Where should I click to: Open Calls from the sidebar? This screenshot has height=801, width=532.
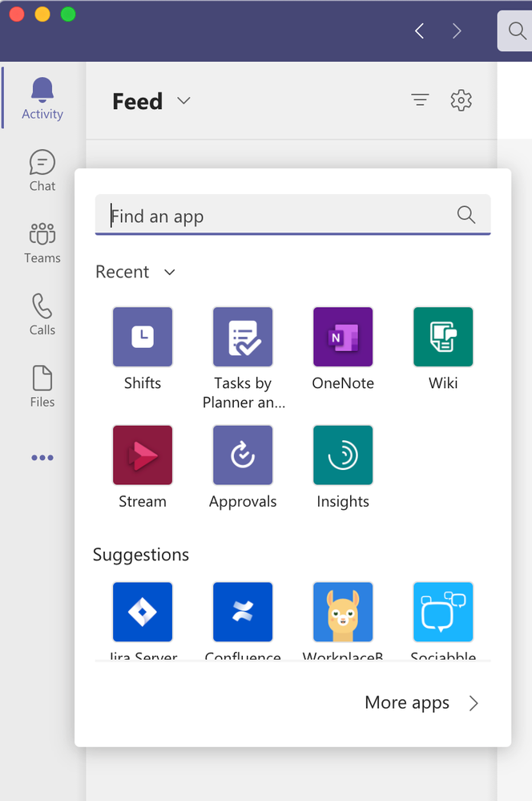(42, 314)
